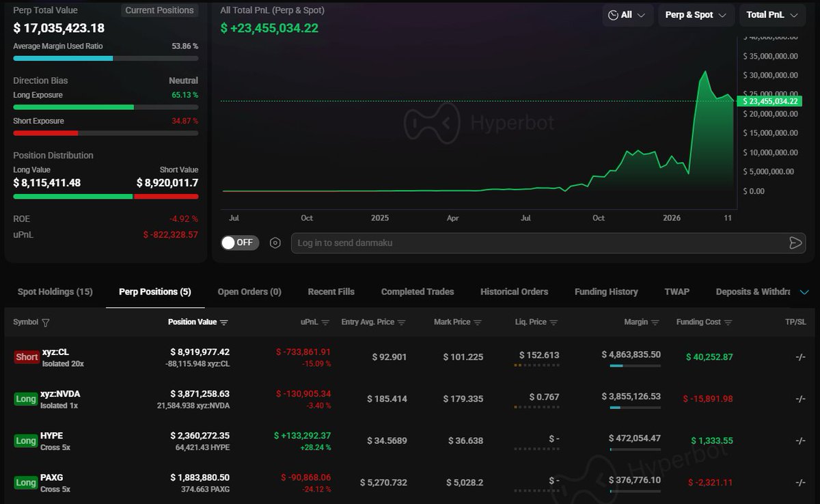The width and height of the screenshot is (820, 504).
Task: Click the Liq. Price sort icon
Action: click(x=553, y=322)
